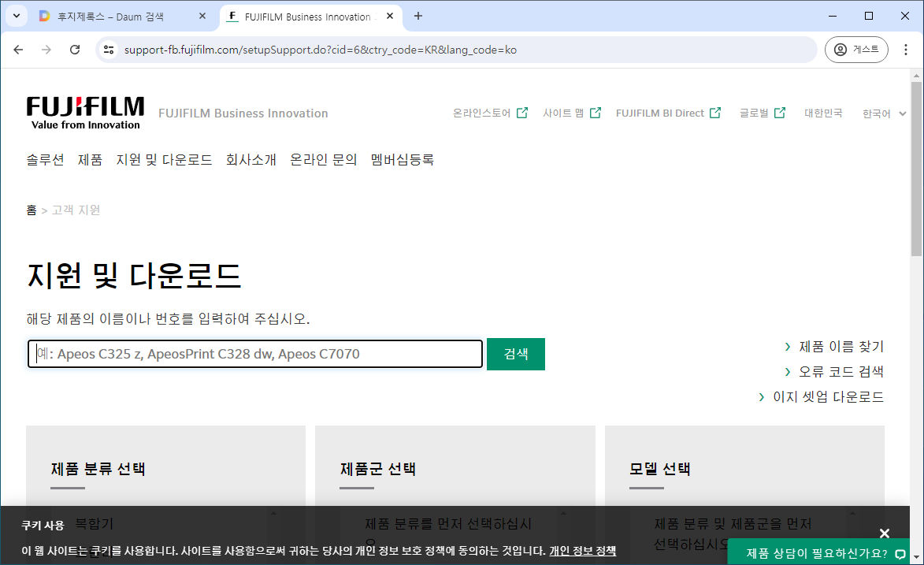Open a new browser tab
The image size is (924, 565).
pos(417,16)
